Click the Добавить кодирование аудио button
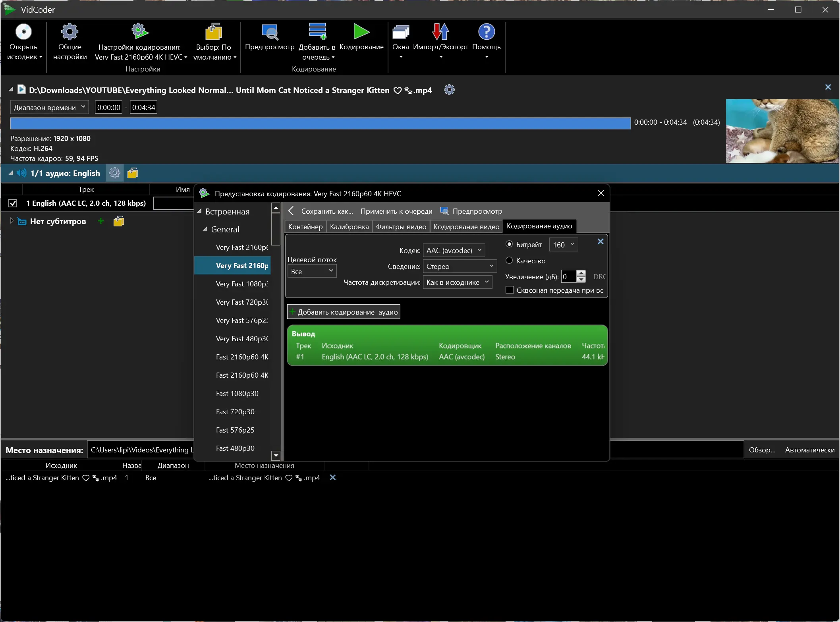 tap(344, 312)
